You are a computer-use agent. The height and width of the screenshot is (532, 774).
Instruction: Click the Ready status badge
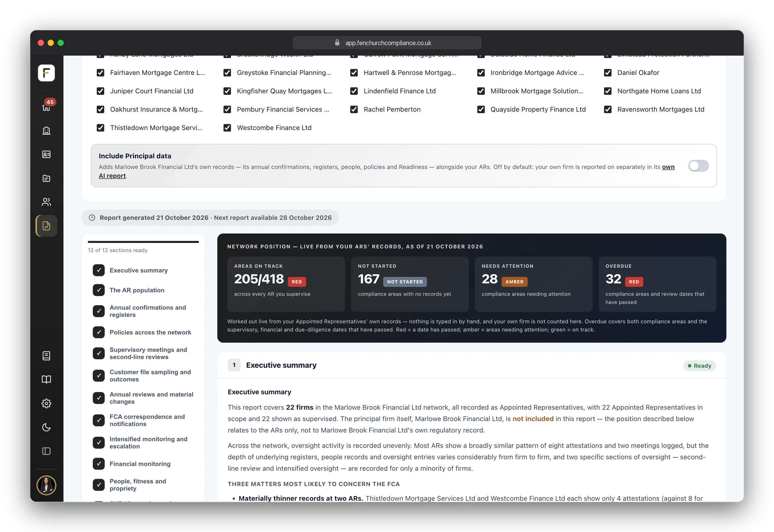click(699, 366)
